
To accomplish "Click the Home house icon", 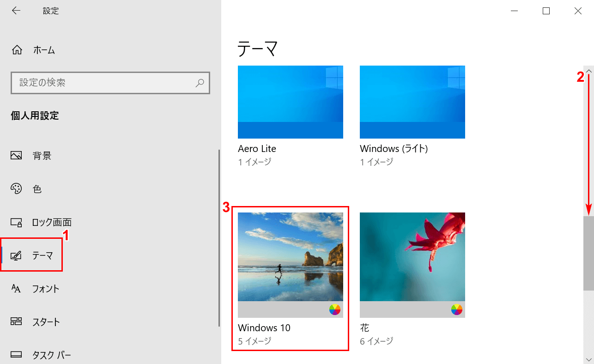I will tap(17, 50).
